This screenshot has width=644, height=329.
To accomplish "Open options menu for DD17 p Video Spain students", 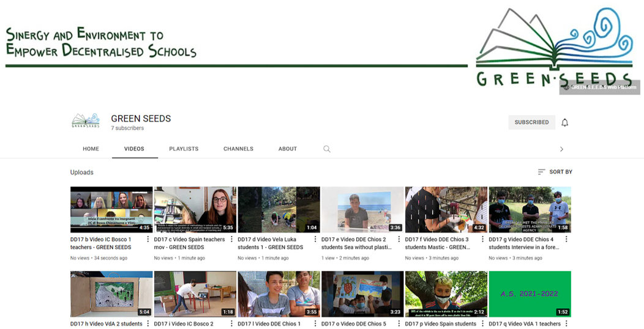I will pos(482,323).
